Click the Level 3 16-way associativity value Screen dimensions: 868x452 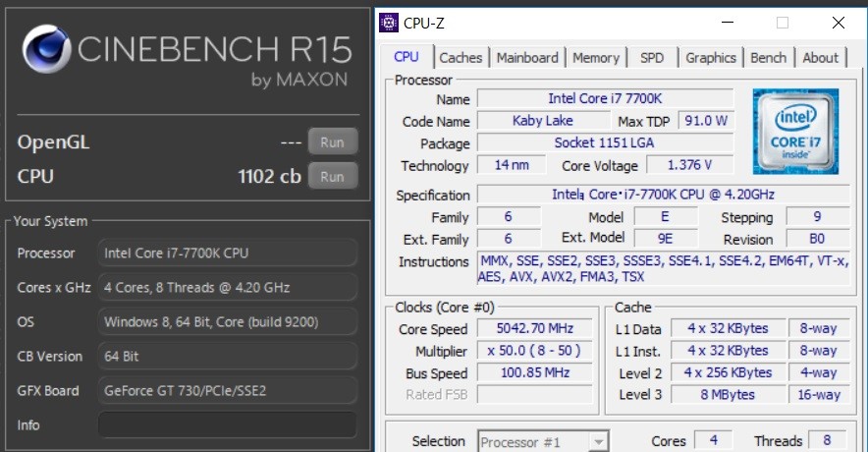pos(819,394)
